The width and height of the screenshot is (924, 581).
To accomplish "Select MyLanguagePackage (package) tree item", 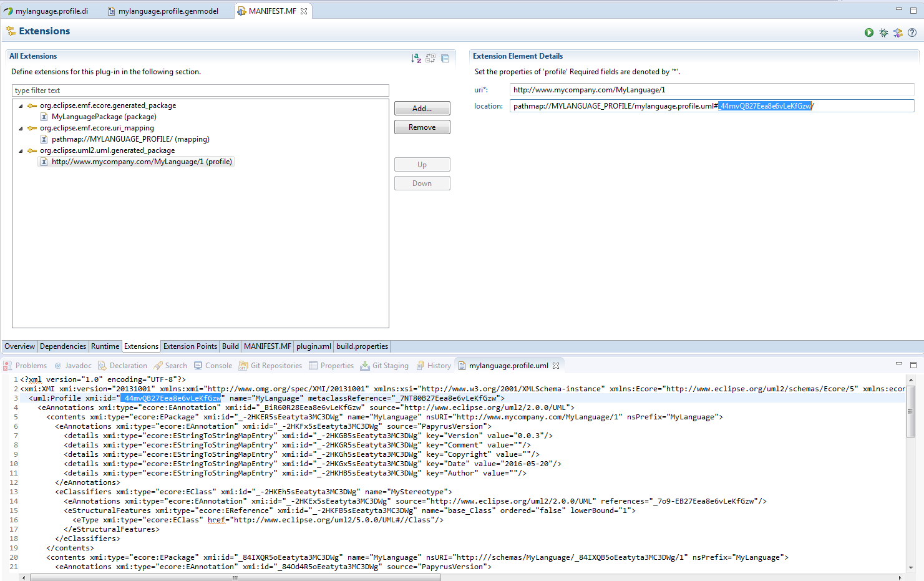I will pos(104,117).
